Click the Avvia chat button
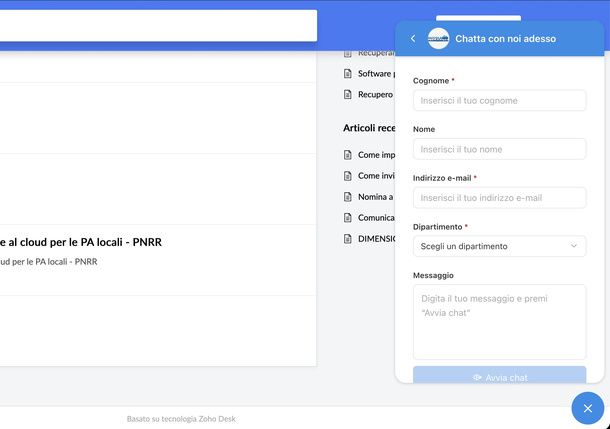This screenshot has height=429, width=610. pyautogui.click(x=500, y=375)
